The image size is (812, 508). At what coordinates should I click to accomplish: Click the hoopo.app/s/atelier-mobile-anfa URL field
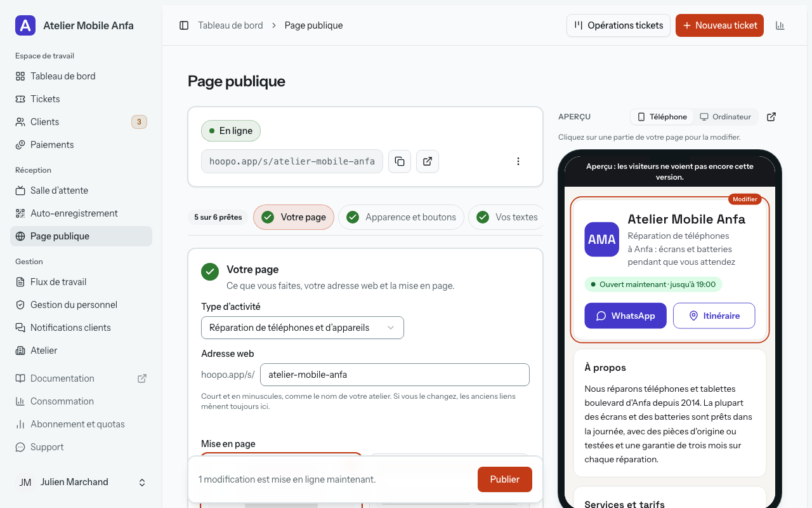pos(292,161)
